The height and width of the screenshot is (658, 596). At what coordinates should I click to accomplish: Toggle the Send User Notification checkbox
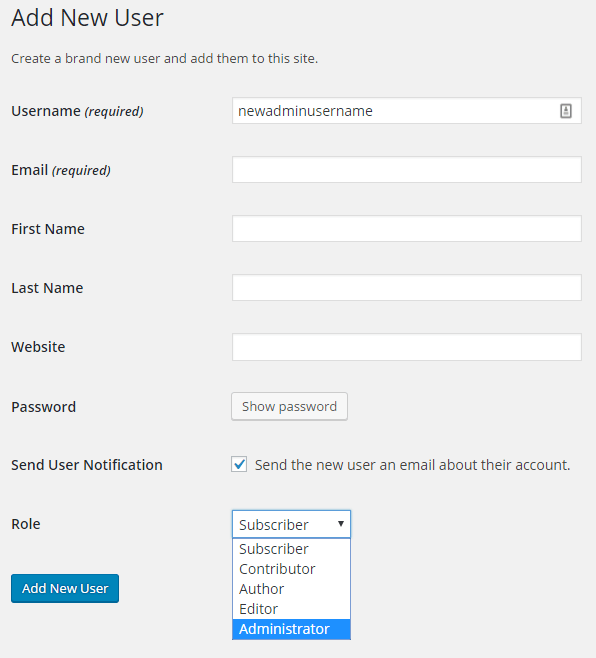coord(239,465)
